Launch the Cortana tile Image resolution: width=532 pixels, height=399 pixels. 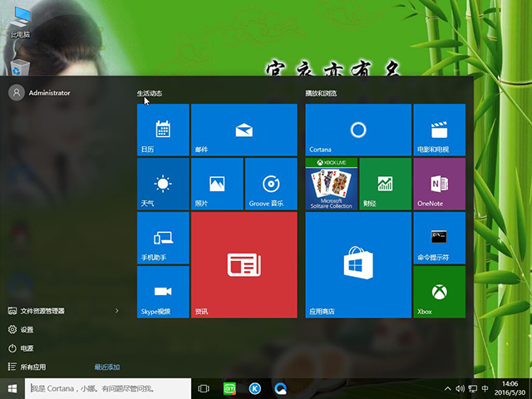pos(358,130)
